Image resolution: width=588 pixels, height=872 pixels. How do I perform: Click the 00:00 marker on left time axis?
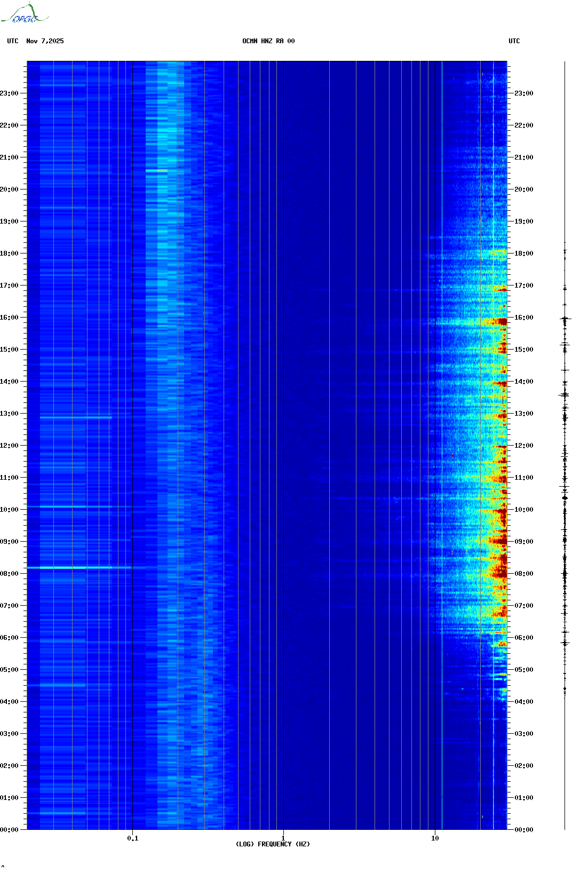point(9,830)
